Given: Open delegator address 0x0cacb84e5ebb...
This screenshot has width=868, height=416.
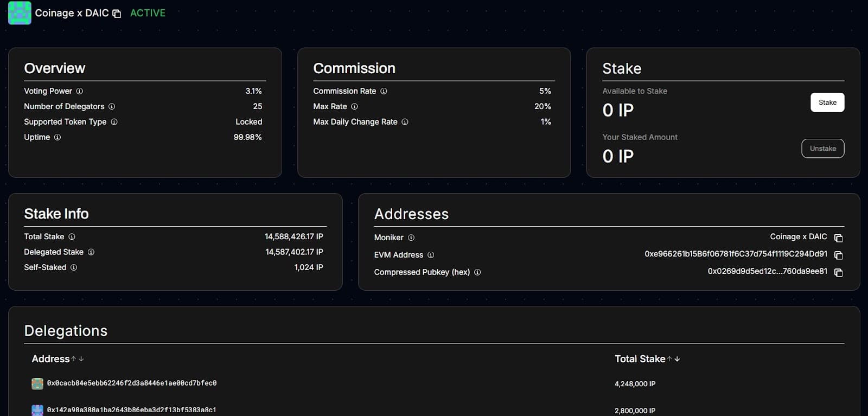Looking at the screenshot, I should coord(132,383).
